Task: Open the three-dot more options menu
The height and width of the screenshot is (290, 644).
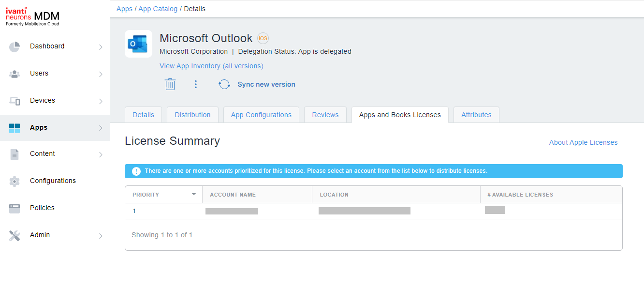Action: 196,84
